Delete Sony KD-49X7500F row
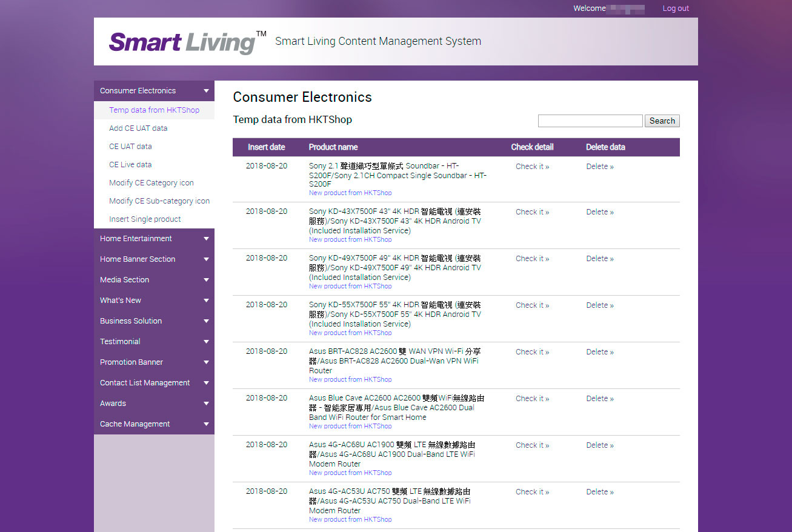792x532 pixels. pyautogui.click(x=600, y=259)
